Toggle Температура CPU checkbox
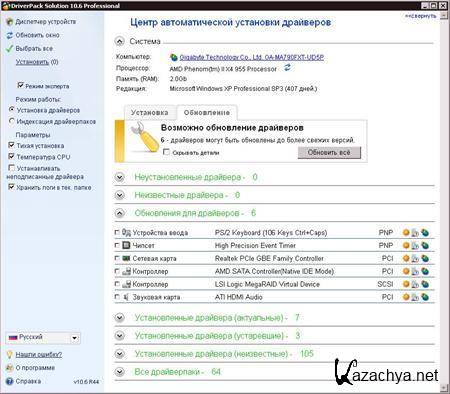450x394 pixels. click(x=11, y=156)
